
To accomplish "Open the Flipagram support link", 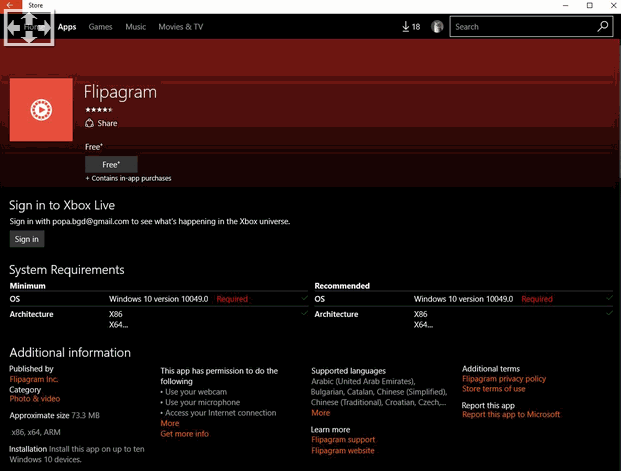I will (343, 440).
